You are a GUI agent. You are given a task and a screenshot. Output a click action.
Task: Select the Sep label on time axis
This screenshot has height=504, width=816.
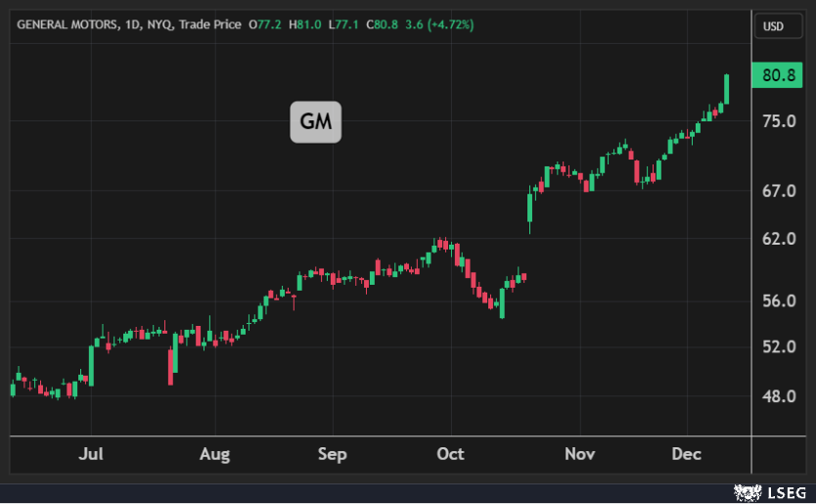tap(333, 454)
